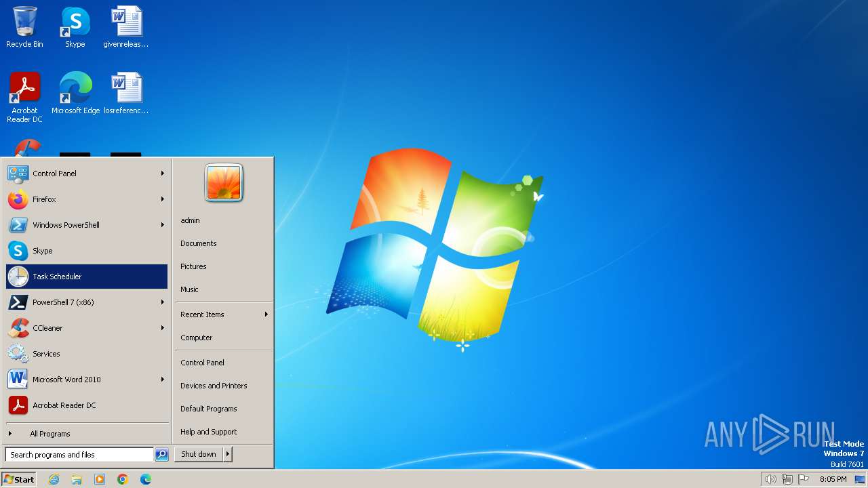
Task: Click the network tray icon
Action: coord(787,479)
